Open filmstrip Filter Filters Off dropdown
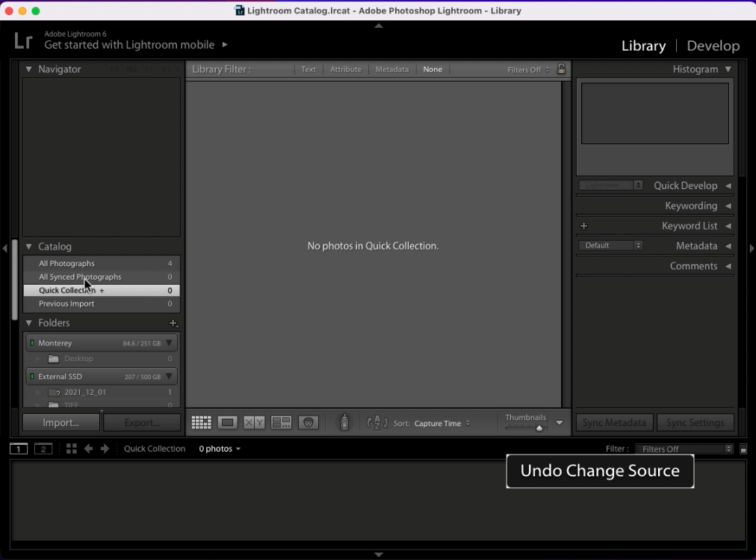This screenshot has width=756, height=560. pyautogui.click(x=684, y=449)
